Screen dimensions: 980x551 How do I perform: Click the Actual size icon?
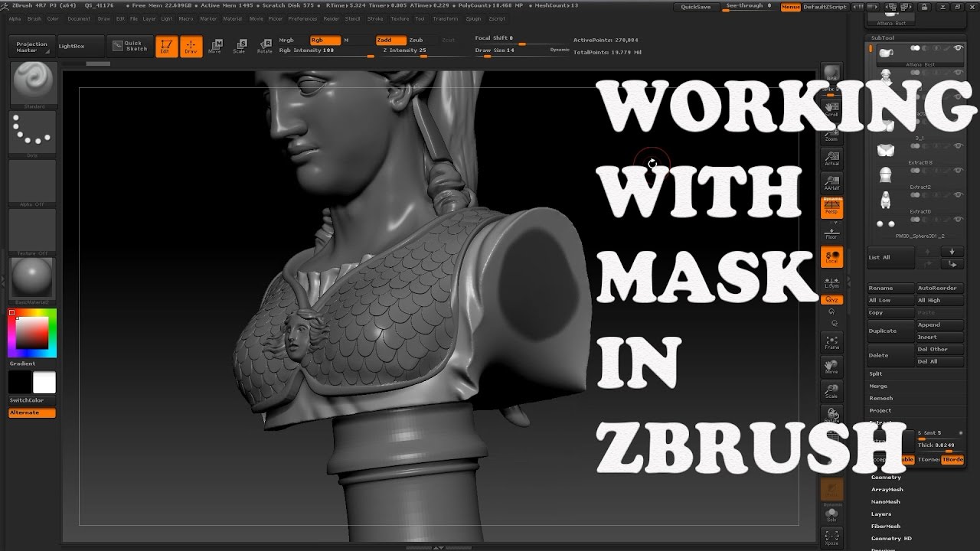click(x=831, y=158)
